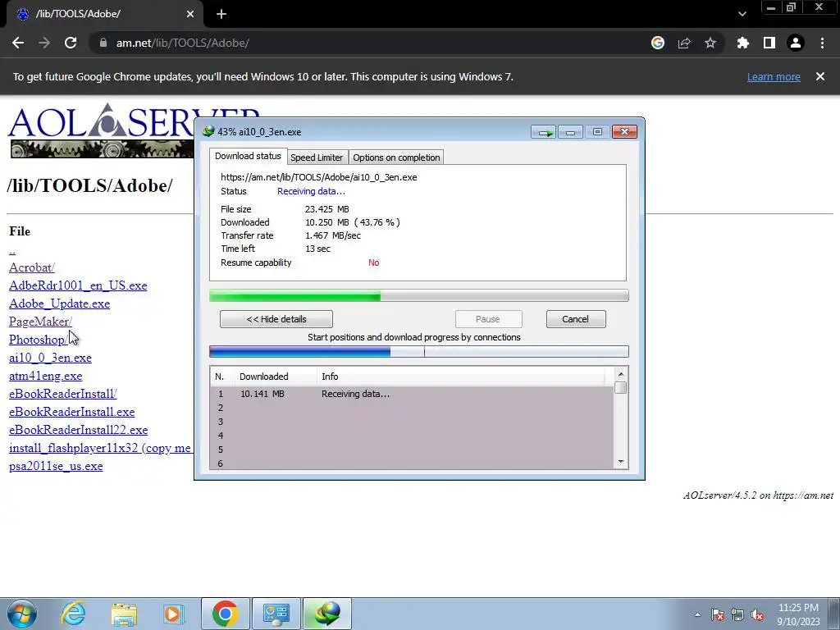The height and width of the screenshot is (630, 840).
Task: Click the ai10_0_3en.exe file link
Action: [x=50, y=358]
